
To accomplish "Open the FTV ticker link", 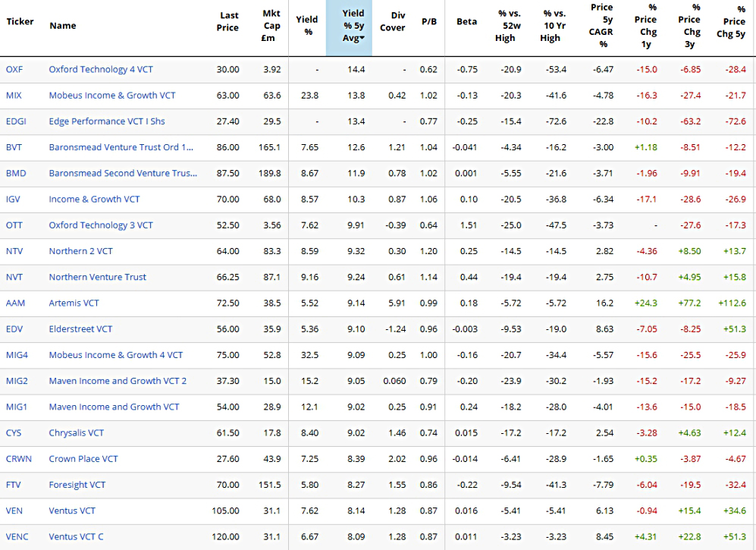I will 14,486.
